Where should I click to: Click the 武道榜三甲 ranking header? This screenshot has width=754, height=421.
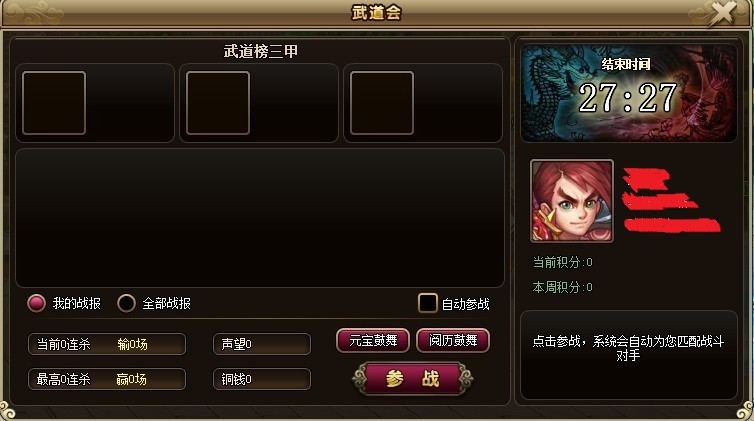click(x=261, y=51)
